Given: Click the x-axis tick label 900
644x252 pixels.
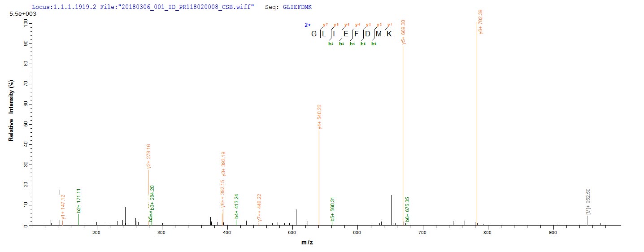Looking at the screenshot, I should tap(553, 233).
